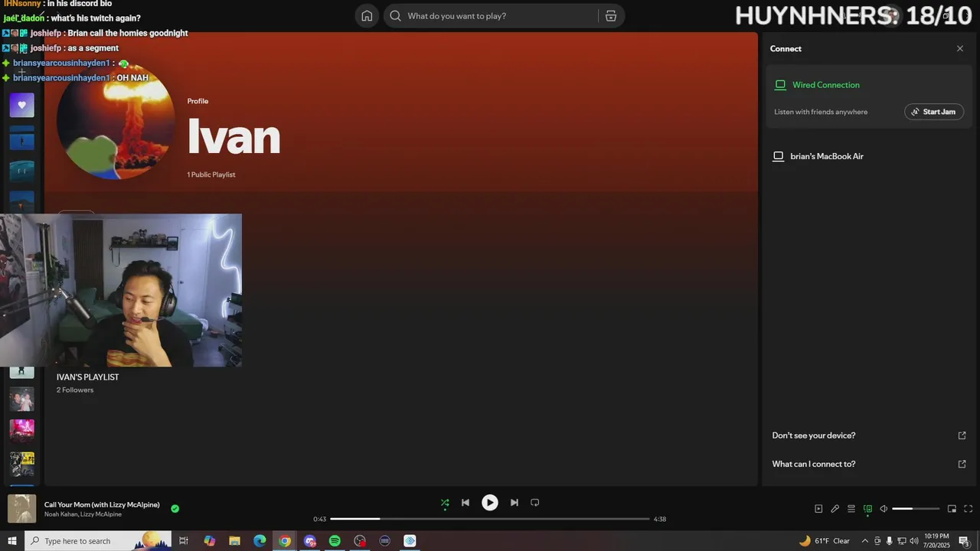This screenshot has height=551, width=980.
Task: Select Wired Connection device
Action: click(826, 85)
